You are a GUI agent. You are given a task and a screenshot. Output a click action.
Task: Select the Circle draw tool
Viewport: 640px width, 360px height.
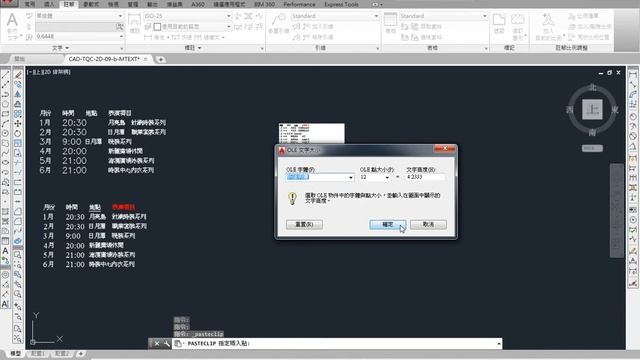tap(5, 133)
